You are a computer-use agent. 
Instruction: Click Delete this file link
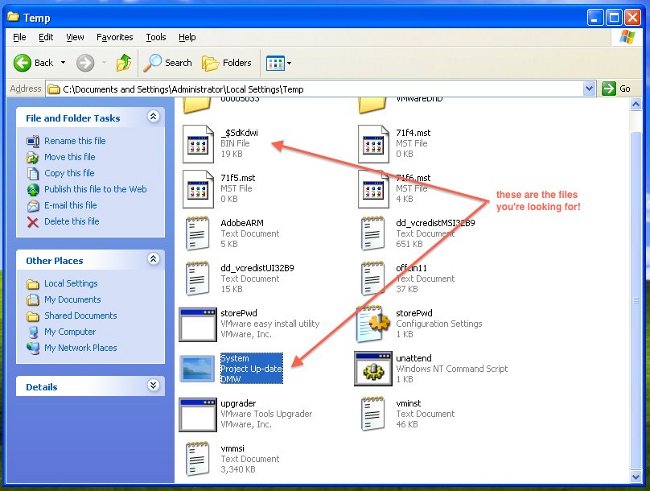tap(71, 221)
